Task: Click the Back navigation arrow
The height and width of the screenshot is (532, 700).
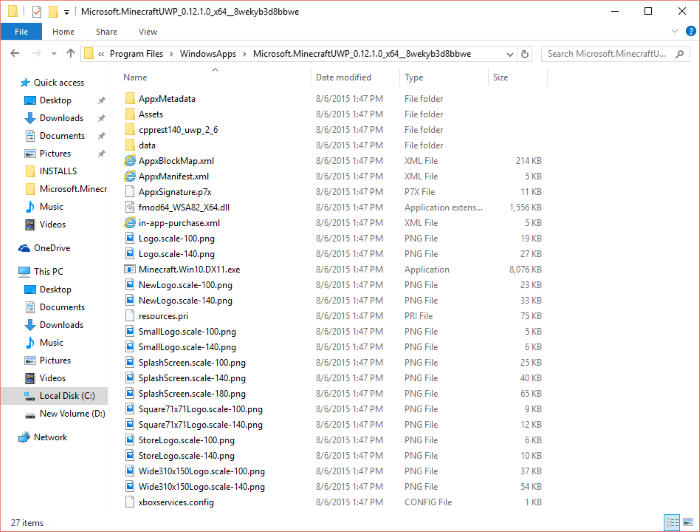Action: 15,54
